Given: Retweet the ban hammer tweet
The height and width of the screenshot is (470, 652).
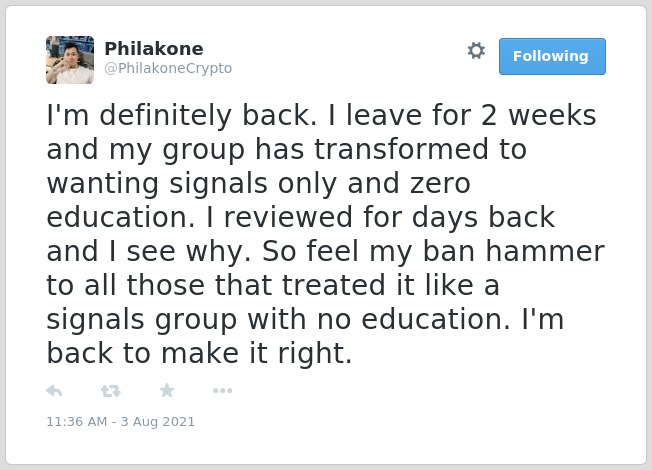Looking at the screenshot, I should [111, 391].
